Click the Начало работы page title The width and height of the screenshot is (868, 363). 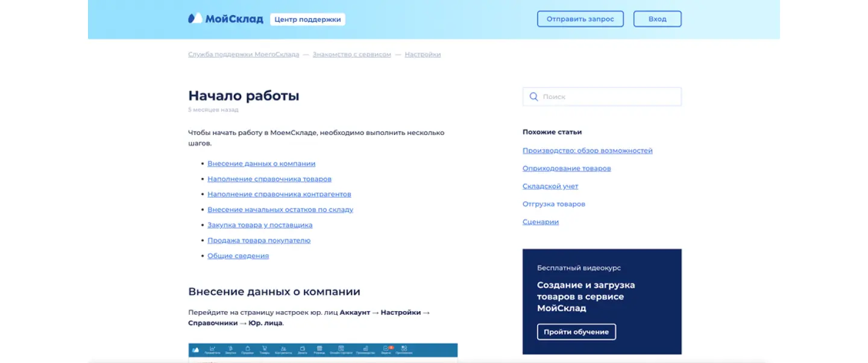[244, 95]
